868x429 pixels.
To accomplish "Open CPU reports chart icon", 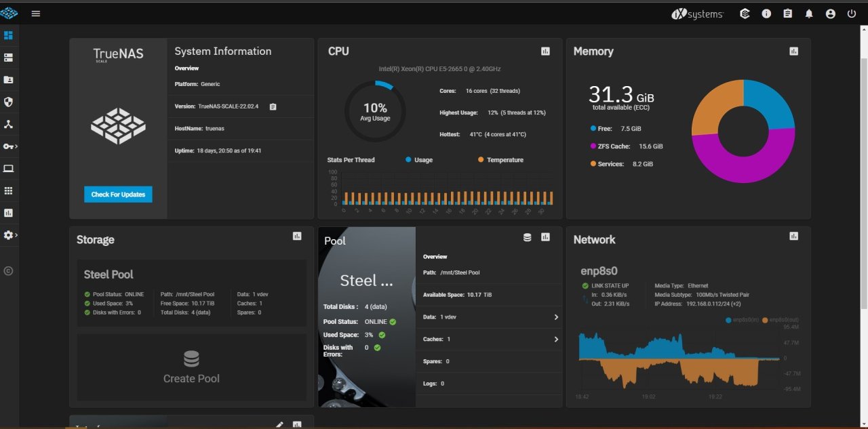I will coord(545,52).
